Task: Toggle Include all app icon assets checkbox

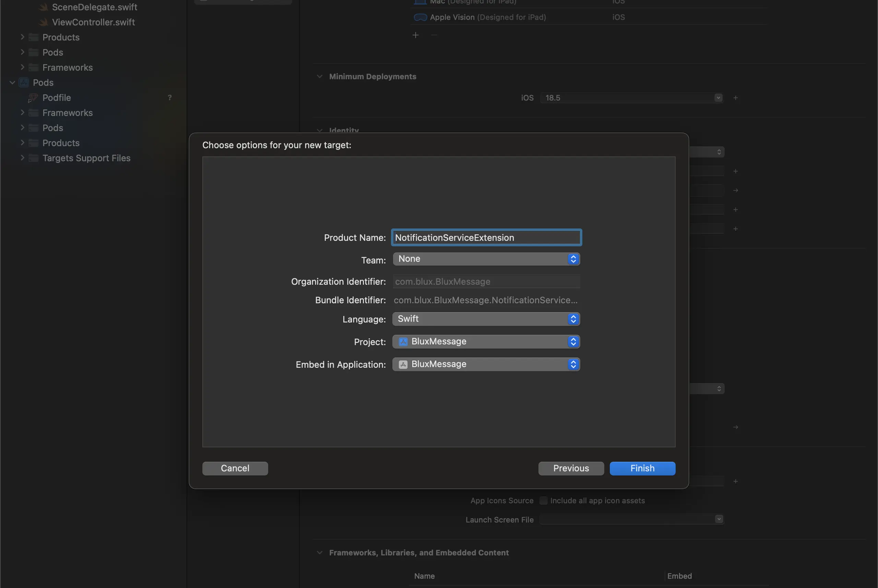Action: pos(543,501)
